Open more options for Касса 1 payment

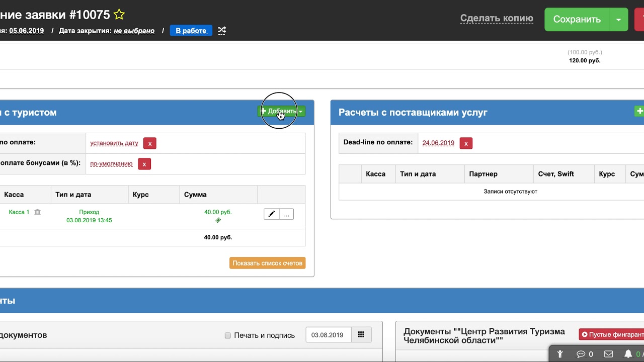286,214
